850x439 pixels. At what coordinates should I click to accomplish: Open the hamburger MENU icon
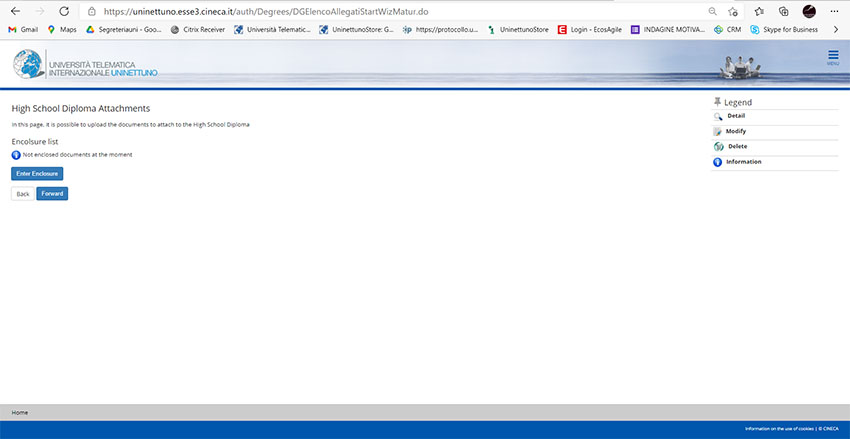point(832,57)
